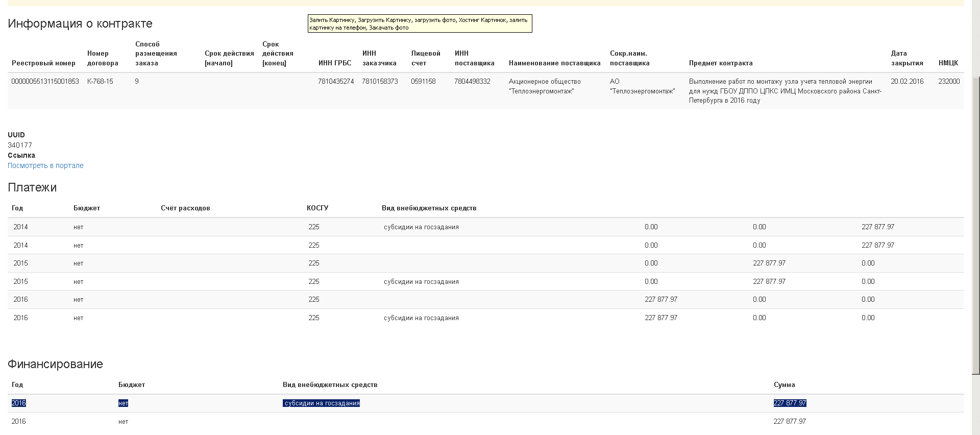Select contract number К-768-15
This screenshot has width=980, height=435.
100,81
